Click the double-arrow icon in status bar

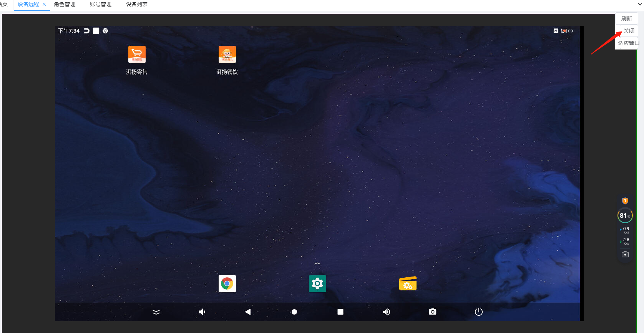(x=571, y=31)
